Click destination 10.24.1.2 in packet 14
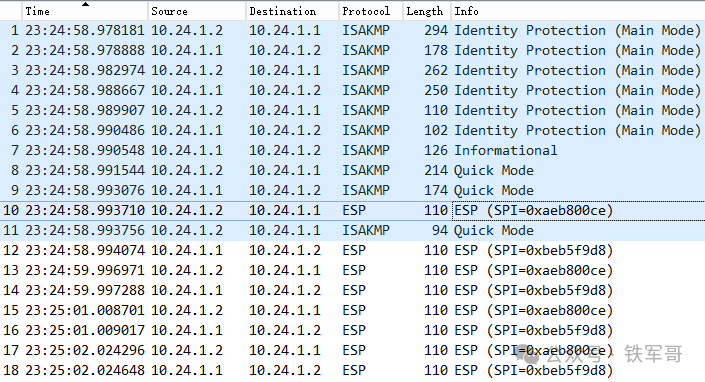The width and height of the screenshot is (705, 382). tap(285, 290)
